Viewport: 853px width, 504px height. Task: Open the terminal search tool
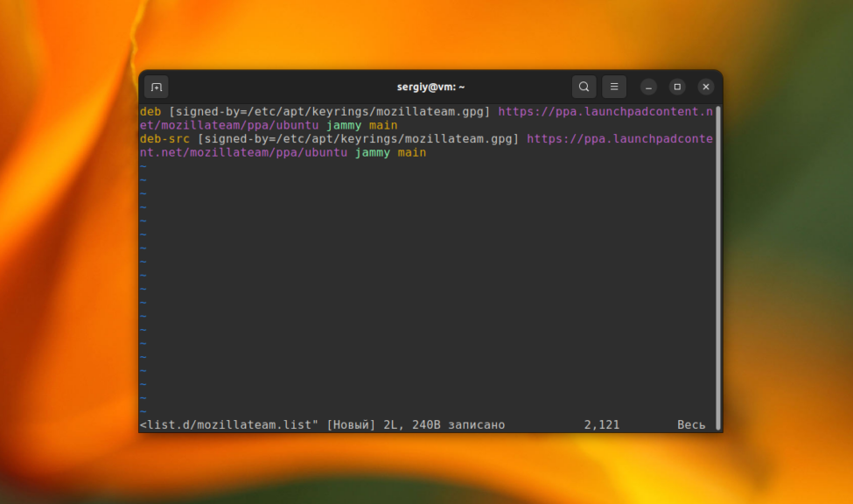coord(584,87)
